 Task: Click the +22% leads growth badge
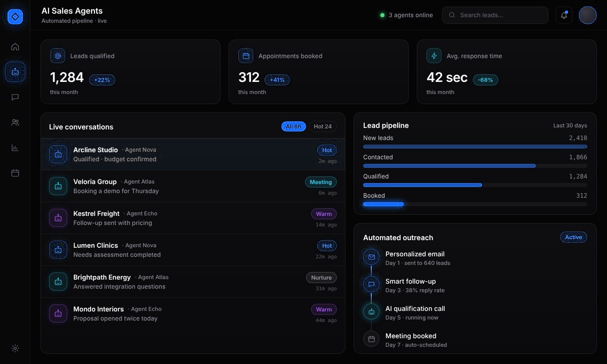[102, 80]
